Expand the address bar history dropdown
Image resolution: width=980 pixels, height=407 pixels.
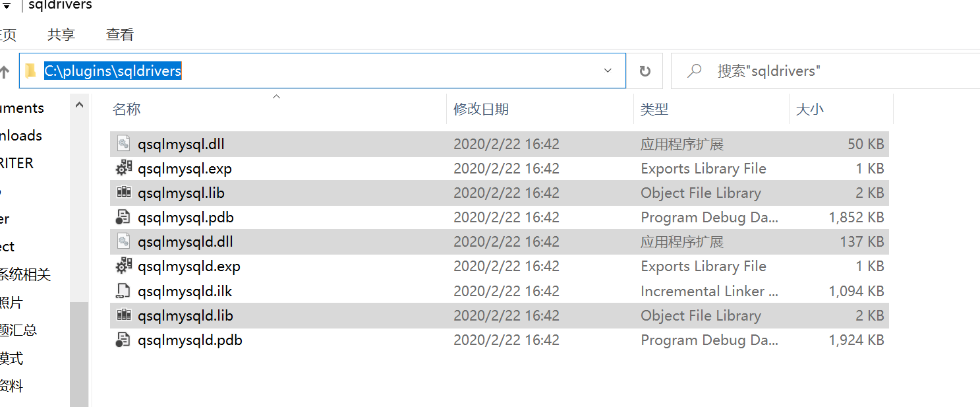608,71
